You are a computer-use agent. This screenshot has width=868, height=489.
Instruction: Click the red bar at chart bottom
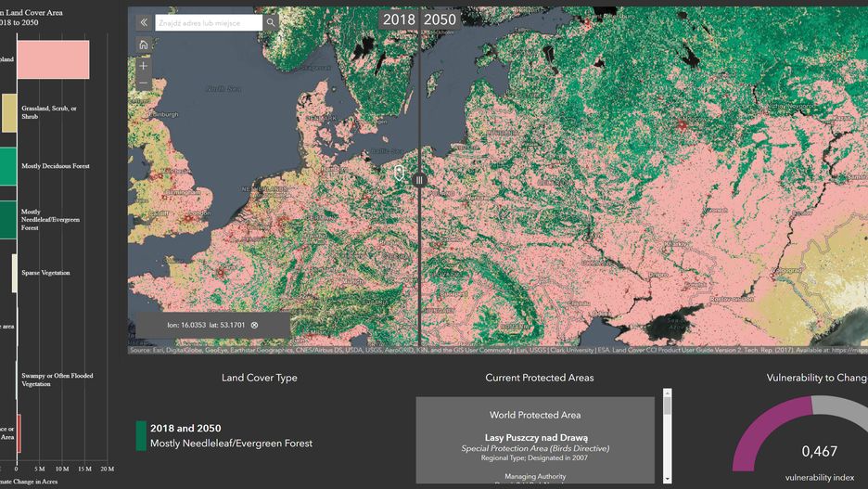pyautogui.click(x=19, y=433)
